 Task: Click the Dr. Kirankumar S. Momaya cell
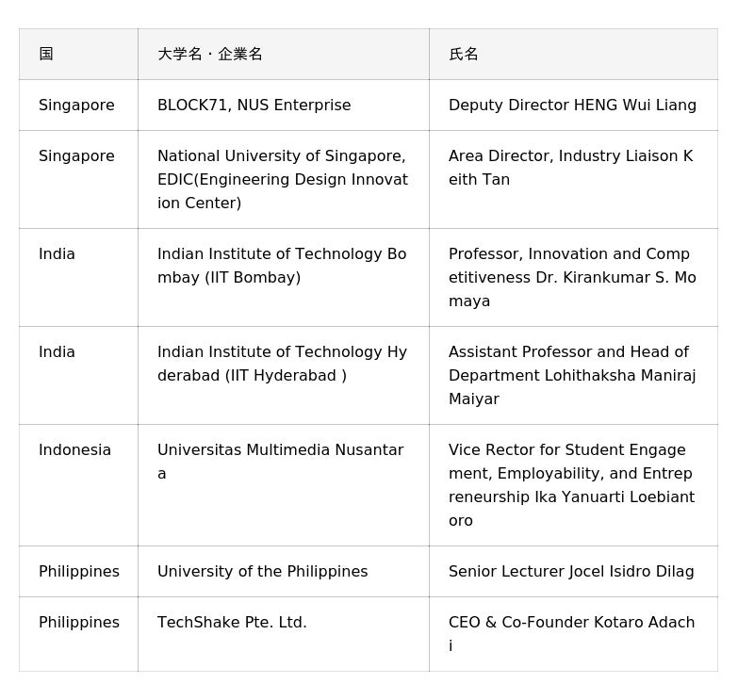click(572, 277)
